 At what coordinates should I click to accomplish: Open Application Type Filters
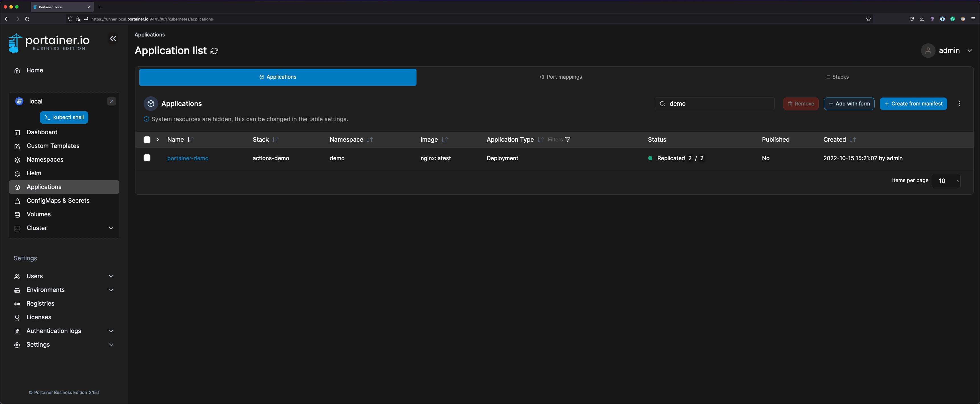click(x=559, y=140)
